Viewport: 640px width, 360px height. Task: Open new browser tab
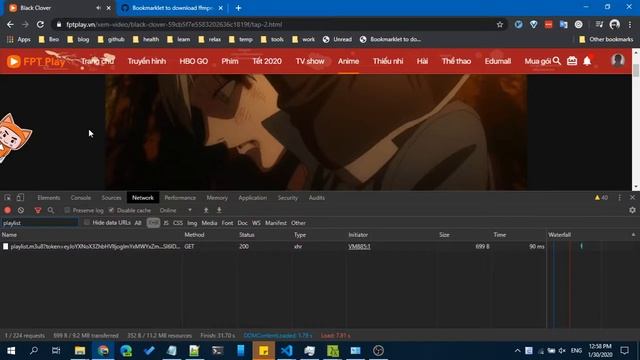click(x=238, y=8)
